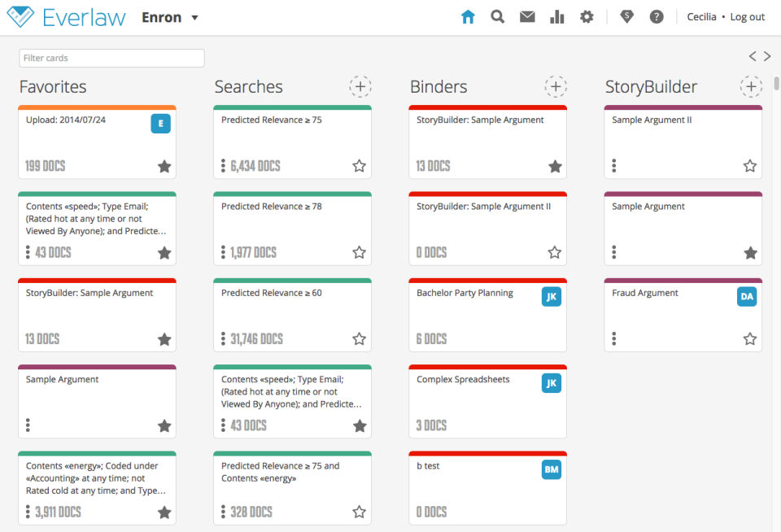
Task: Unfavorite the speed search in Favorites column
Action: click(x=164, y=253)
